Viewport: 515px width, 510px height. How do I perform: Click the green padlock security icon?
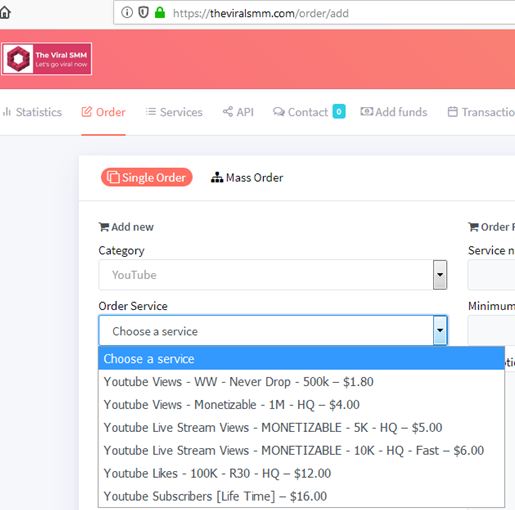point(160,13)
